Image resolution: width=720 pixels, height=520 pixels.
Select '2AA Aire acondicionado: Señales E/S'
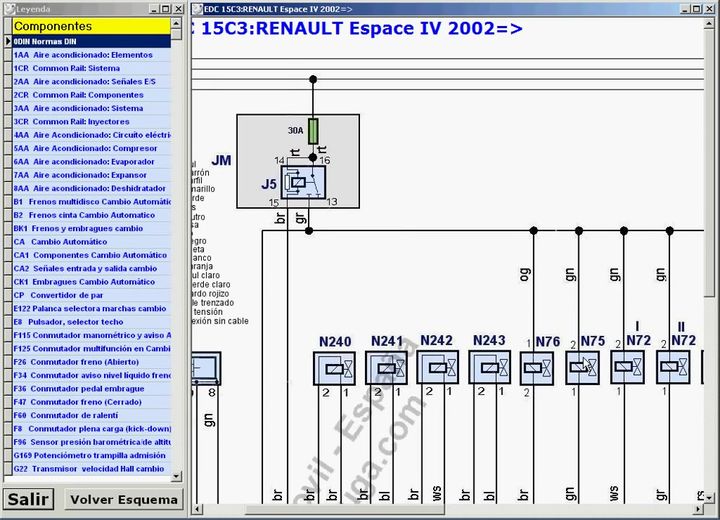[91, 81]
